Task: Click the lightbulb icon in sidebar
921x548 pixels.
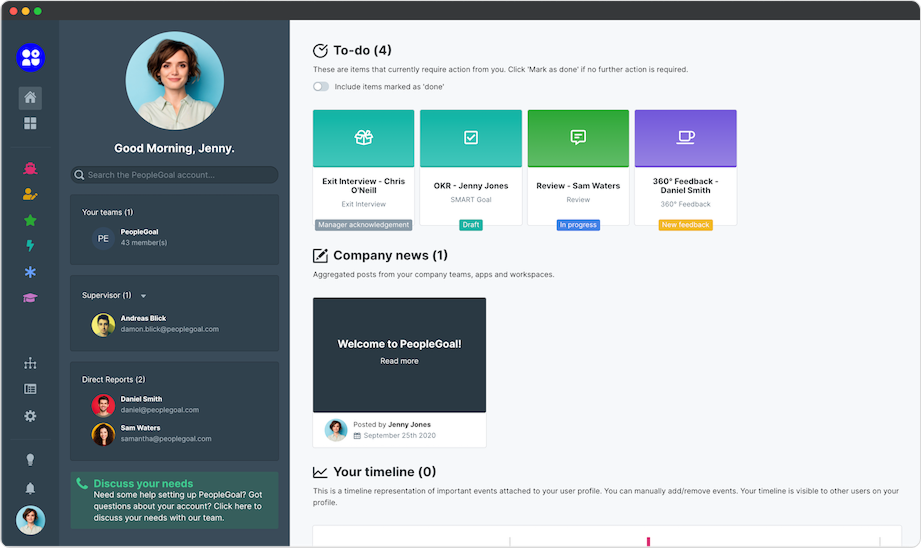Action: click(x=30, y=460)
